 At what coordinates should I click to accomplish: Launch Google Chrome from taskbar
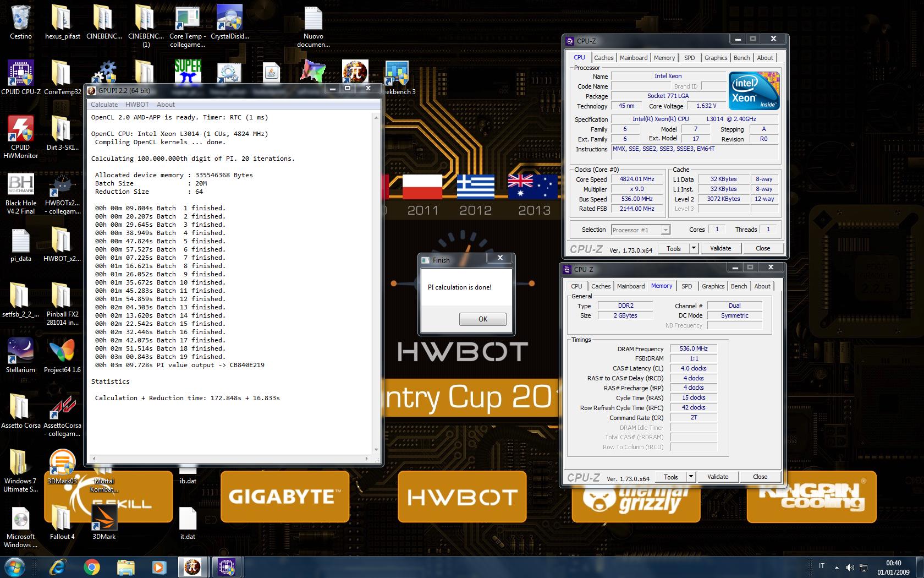point(91,567)
